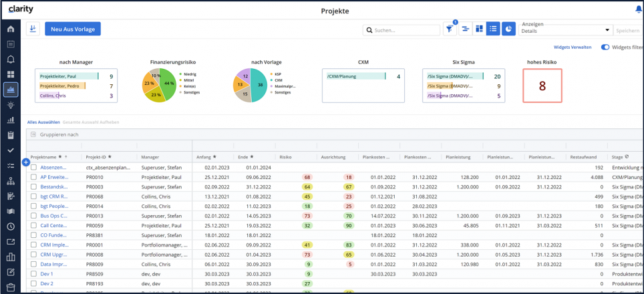644x294 pixels.
Task: Open the edit-note pencil sidebar icon
Action: [11, 272]
